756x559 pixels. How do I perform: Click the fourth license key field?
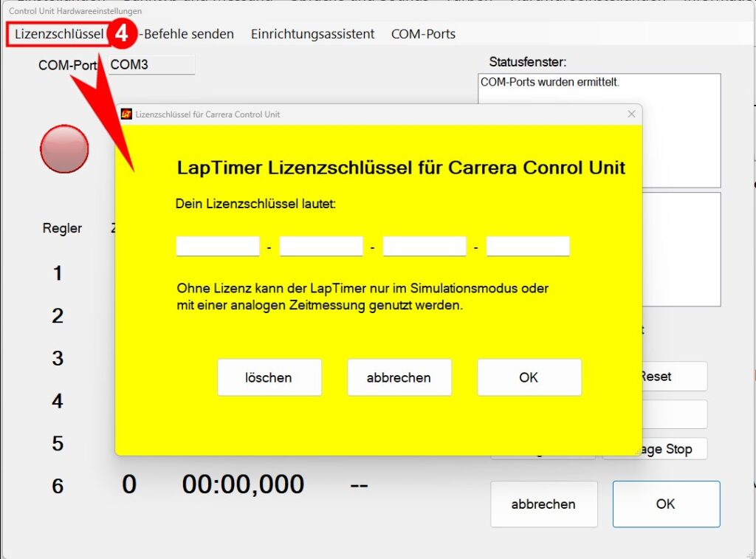click(x=528, y=247)
